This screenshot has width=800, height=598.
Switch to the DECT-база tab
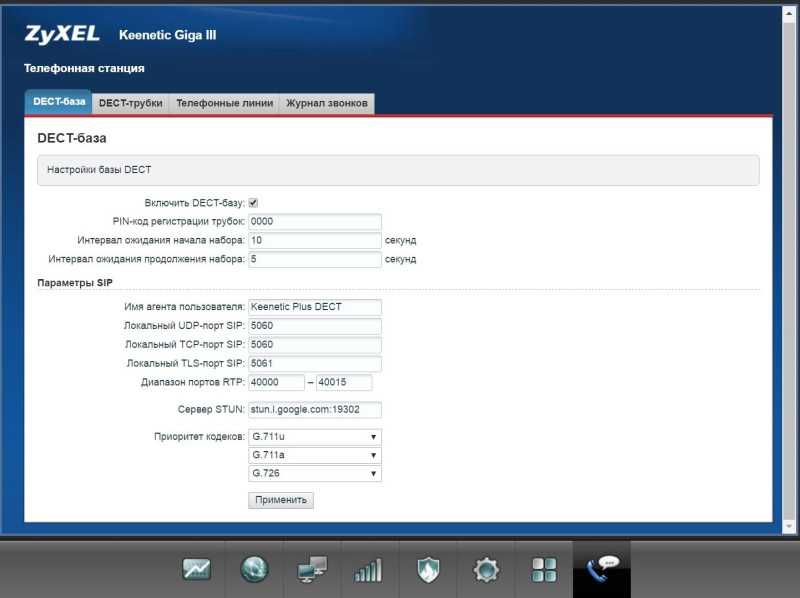tap(59, 102)
